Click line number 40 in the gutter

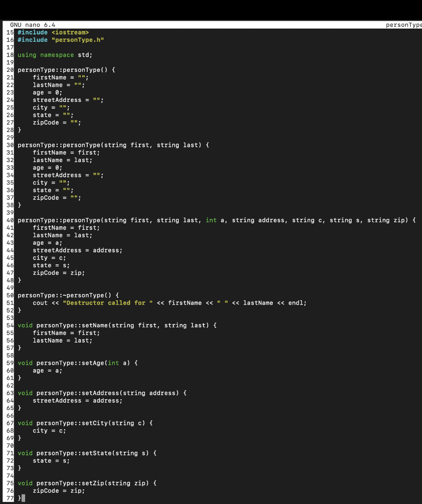[9, 220]
